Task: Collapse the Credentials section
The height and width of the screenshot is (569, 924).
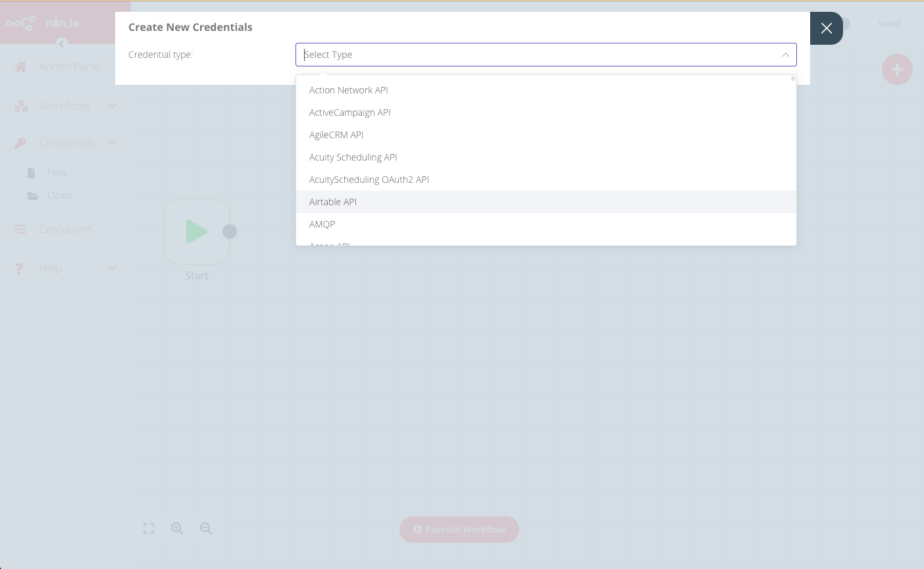Action: tap(112, 142)
